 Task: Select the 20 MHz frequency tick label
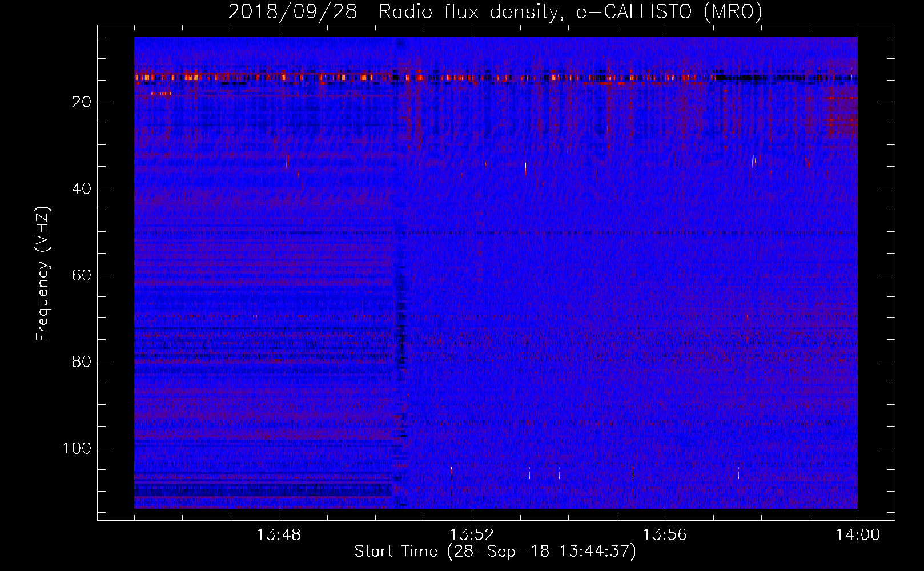point(82,102)
